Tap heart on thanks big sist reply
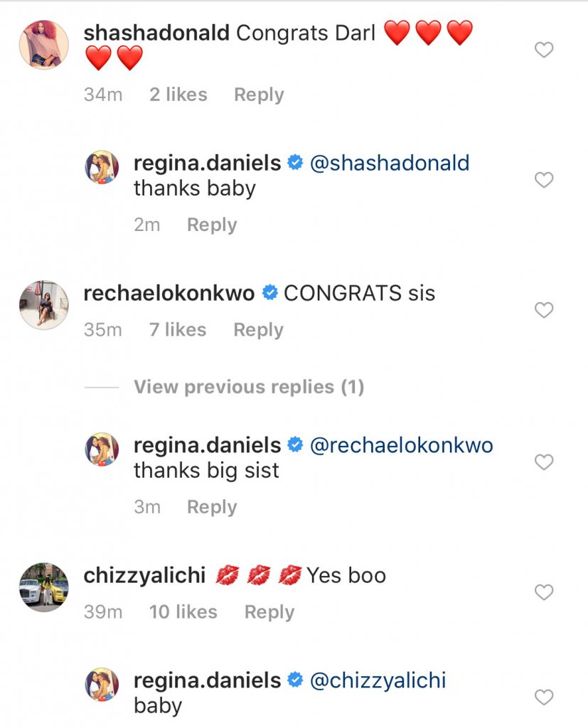The width and height of the screenshot is (588, 728). pos(544,462)
